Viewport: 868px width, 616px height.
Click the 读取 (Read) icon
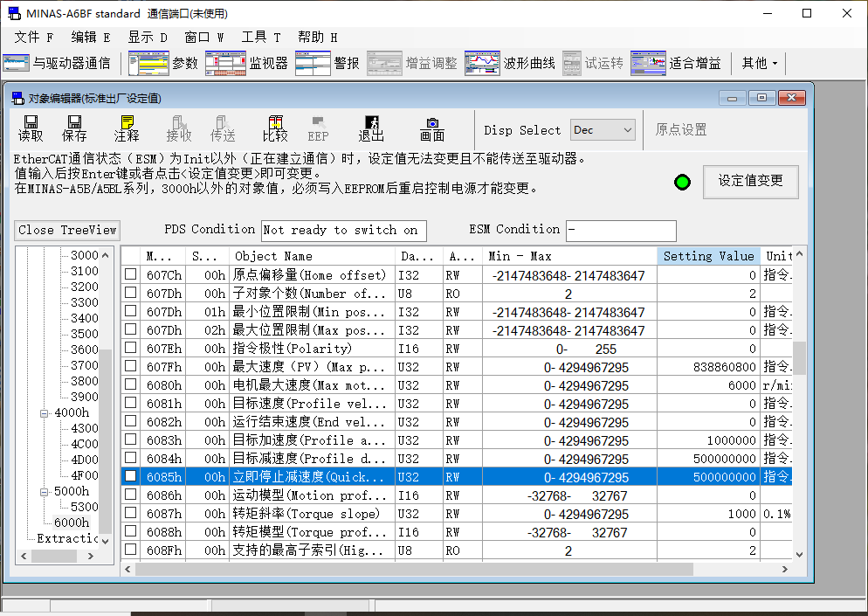click(31, 128)
